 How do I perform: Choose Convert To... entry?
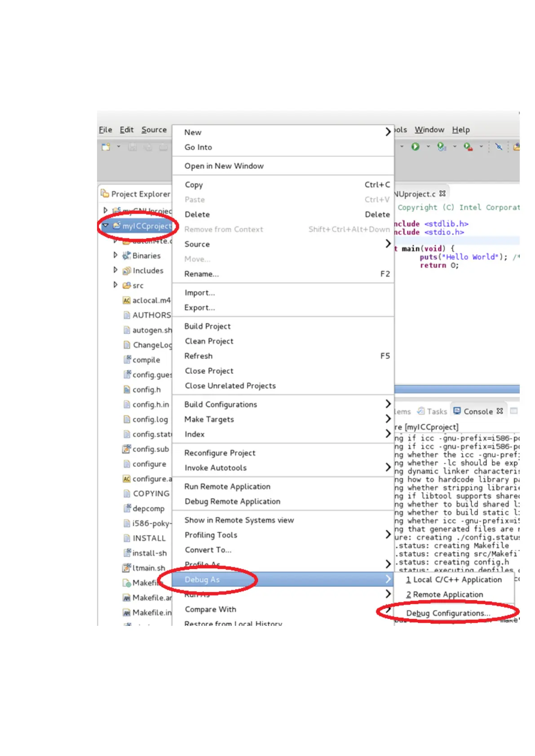[283, 550]
